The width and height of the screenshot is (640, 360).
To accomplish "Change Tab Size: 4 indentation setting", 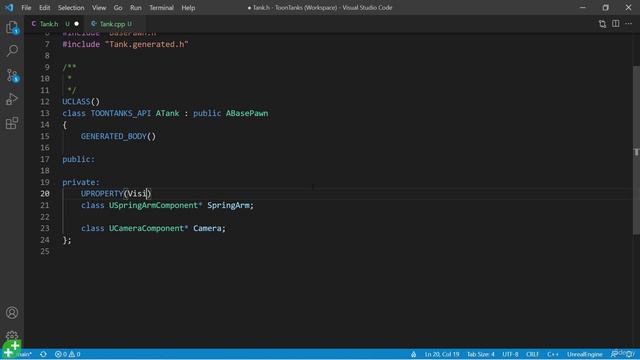I will point(480,354).
